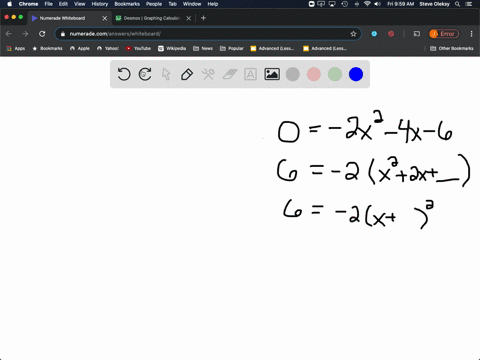Open the cast media icon
The image size is (480, 360).
tap(417, 34)
